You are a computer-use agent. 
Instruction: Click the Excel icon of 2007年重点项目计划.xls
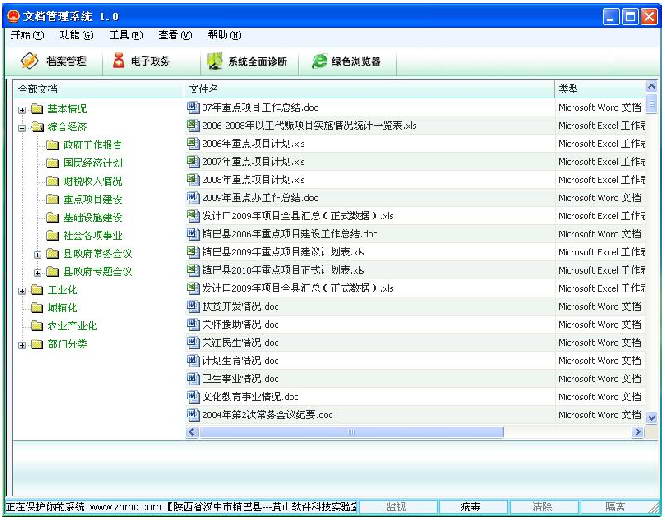click(194, 162)
